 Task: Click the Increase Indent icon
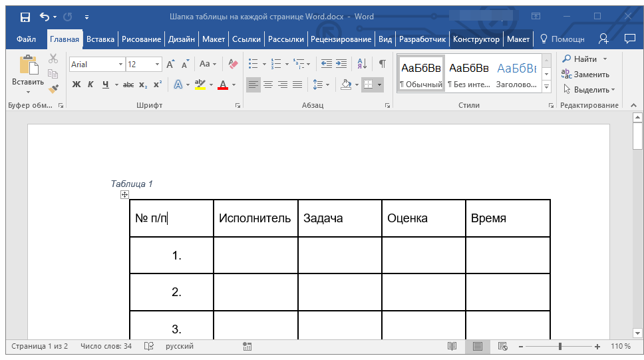(341, 65)
